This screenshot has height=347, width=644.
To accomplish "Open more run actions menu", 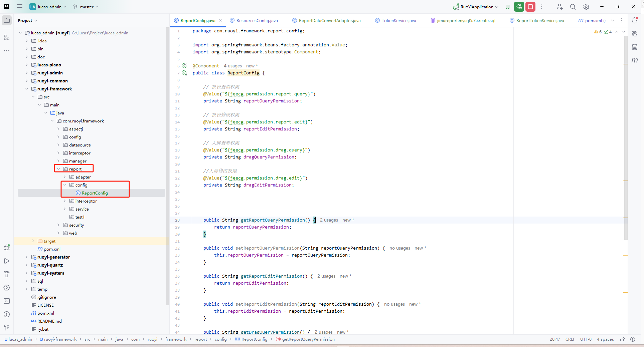I will tap(542, 7).
